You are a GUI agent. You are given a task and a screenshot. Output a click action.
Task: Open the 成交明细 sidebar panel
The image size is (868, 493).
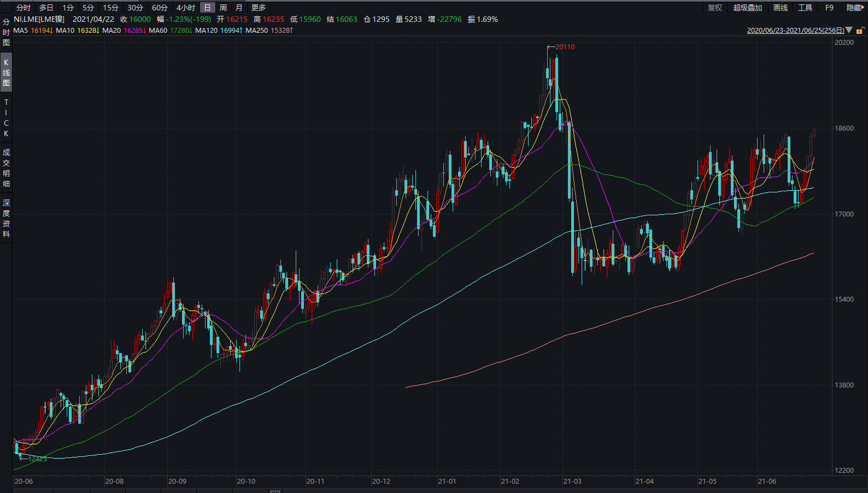(x=6, y=168)
